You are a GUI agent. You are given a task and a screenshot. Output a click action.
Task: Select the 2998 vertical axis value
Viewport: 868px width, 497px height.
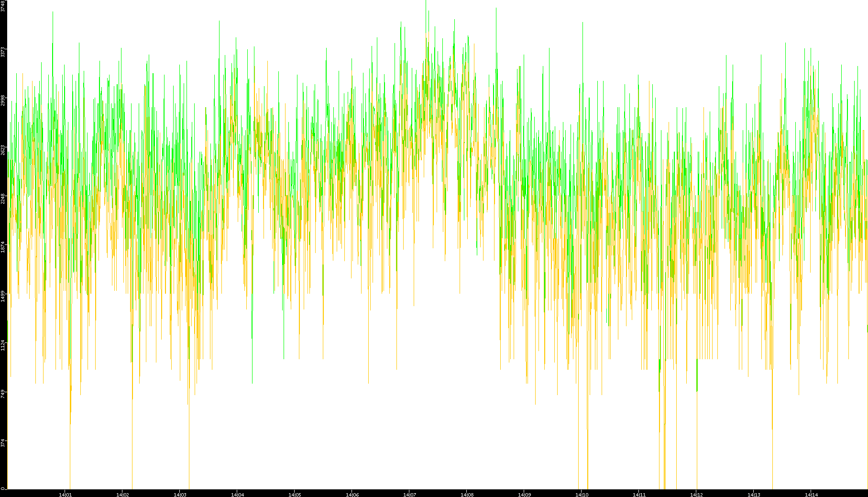[3, 101]
